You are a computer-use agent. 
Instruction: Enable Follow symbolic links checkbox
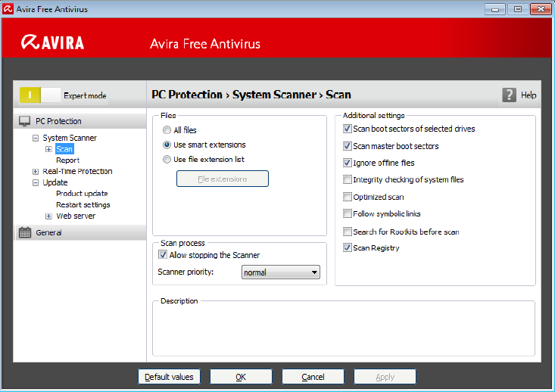[348, 213]
